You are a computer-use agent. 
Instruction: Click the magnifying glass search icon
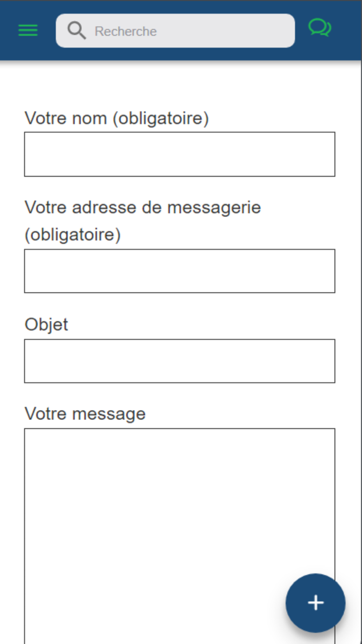(x=77, y=31)
